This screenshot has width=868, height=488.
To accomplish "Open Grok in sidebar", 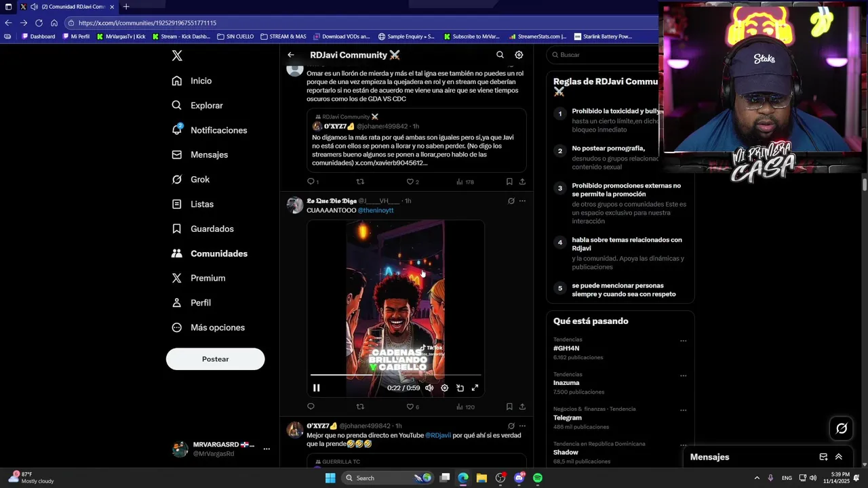I will pyautogui.click(x=191, y=180).
